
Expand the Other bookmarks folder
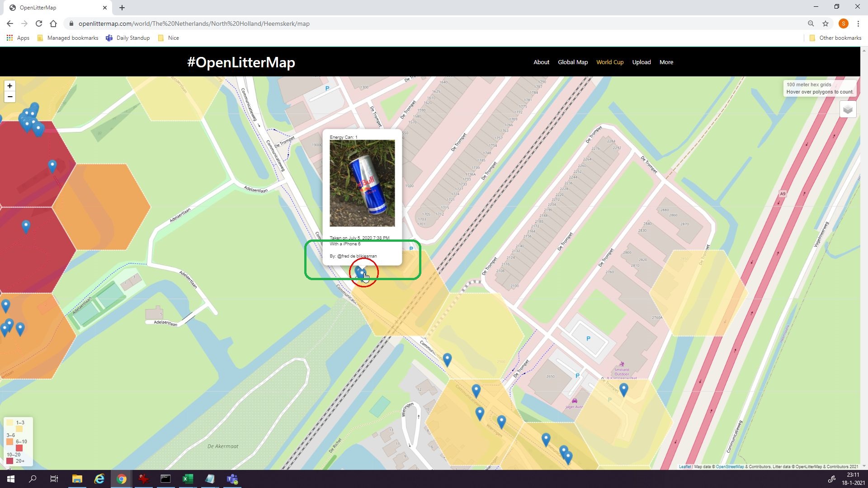(835, 38)
